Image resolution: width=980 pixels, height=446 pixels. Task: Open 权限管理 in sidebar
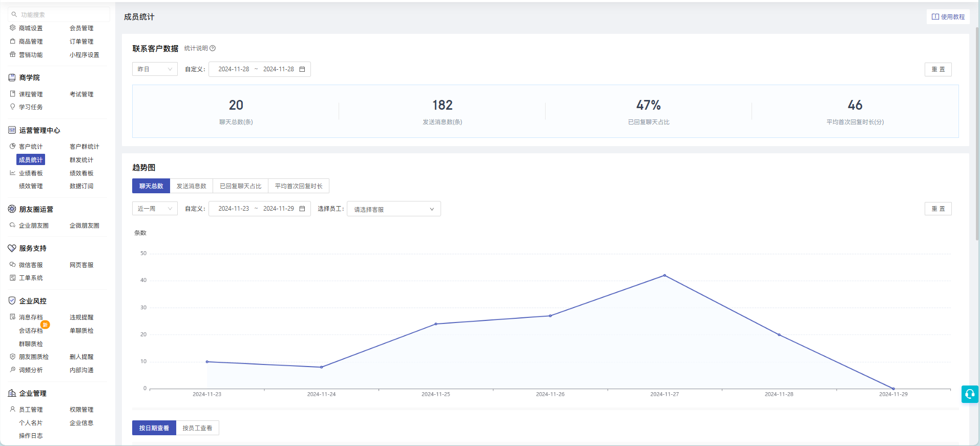81,410
